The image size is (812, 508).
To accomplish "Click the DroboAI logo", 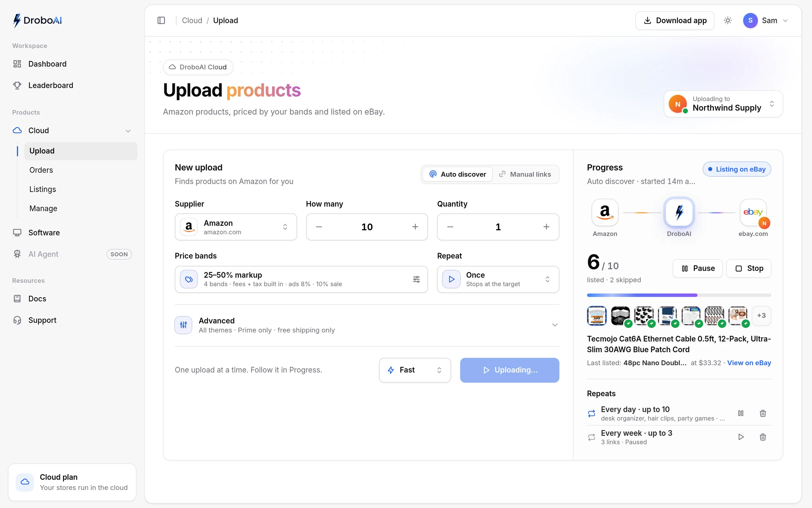I will click(x=37, y=20).
